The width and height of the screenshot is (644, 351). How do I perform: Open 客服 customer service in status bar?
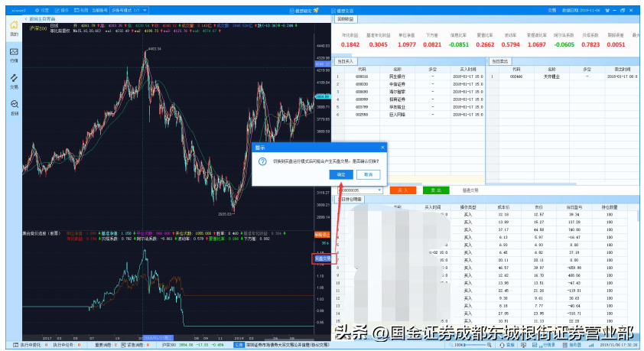pyautogui.click(x=507, y=345)
